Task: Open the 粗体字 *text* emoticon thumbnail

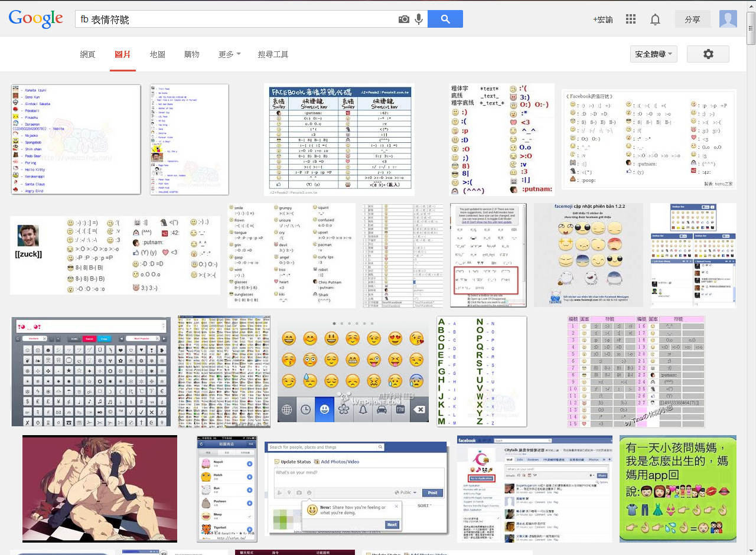Action: coord(502,139)
